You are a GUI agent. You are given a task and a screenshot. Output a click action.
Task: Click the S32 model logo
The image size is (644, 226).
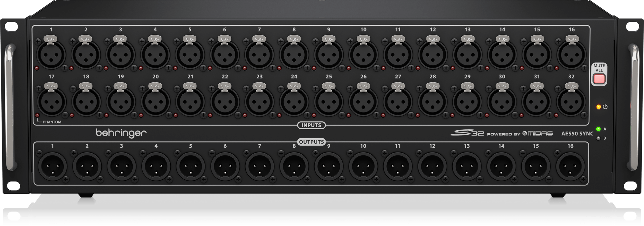click(467, 133)
